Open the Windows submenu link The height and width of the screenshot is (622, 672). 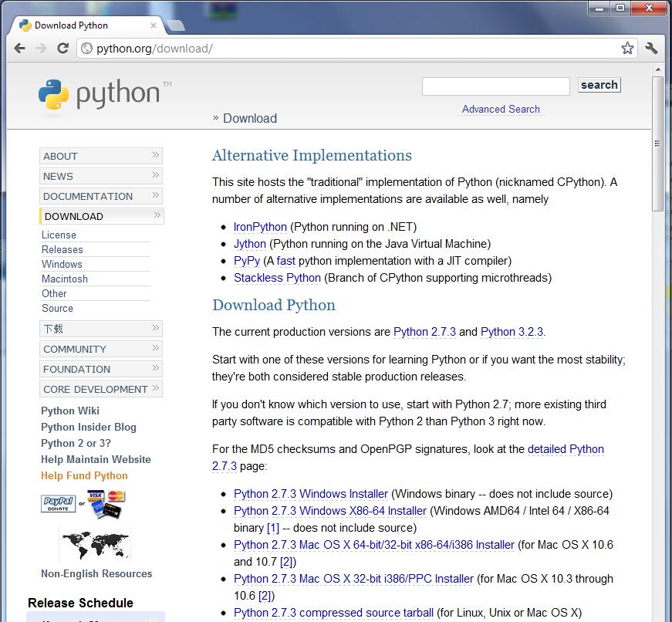(62, 264)
